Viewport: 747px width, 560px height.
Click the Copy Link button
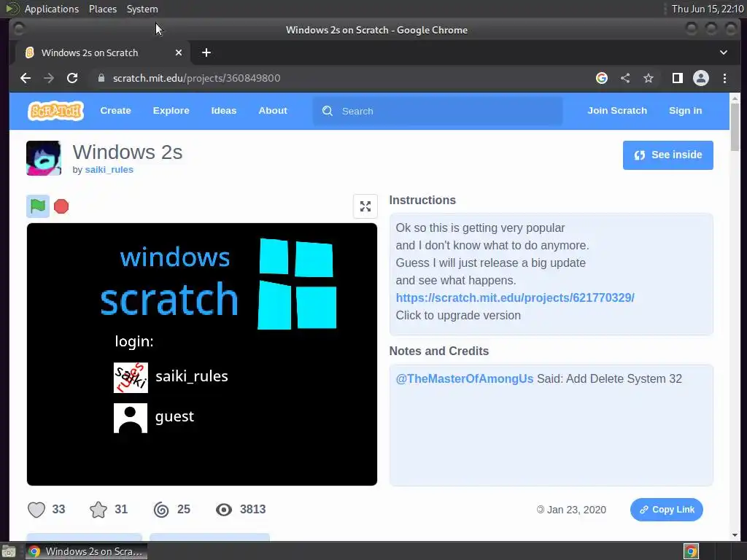click(667, 510)
